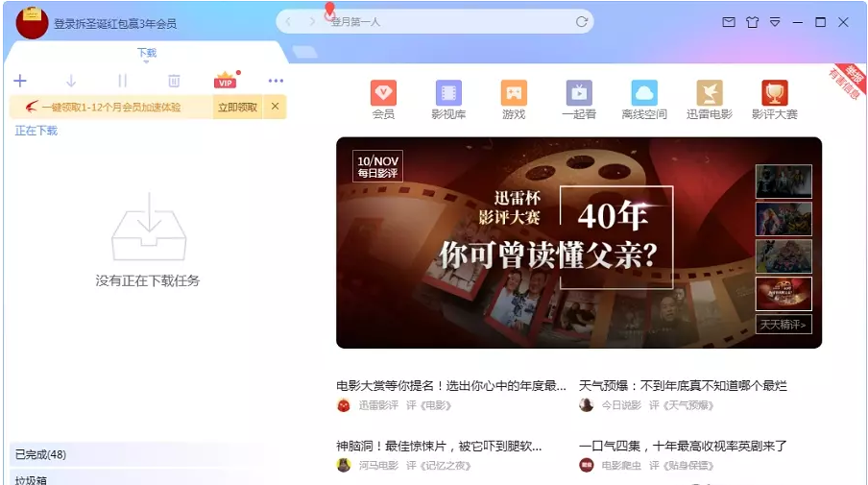Image resolution: width=868 pixels, height=485 pixels.
Task: Click the 立即领取 button
Action: (237, 107)
